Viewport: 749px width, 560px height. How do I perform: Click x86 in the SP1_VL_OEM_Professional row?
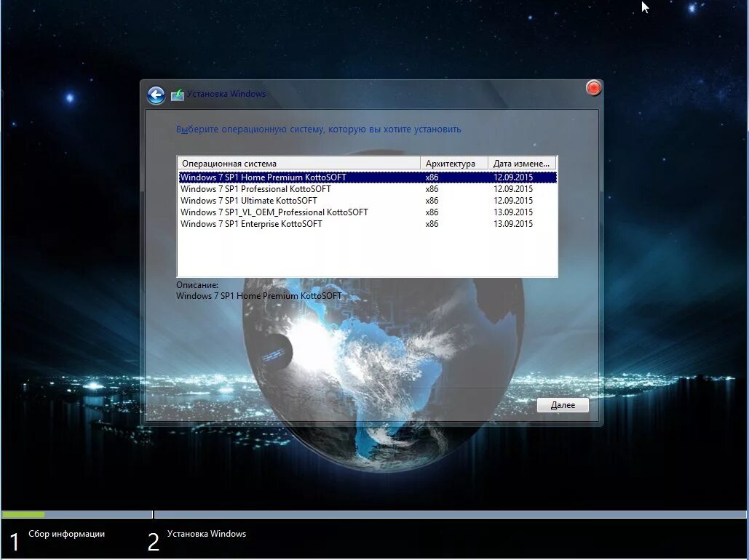coord(432,212)
